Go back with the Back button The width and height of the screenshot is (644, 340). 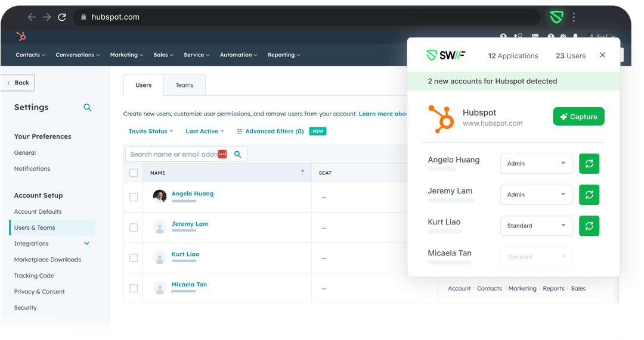[x=18, y=83]
